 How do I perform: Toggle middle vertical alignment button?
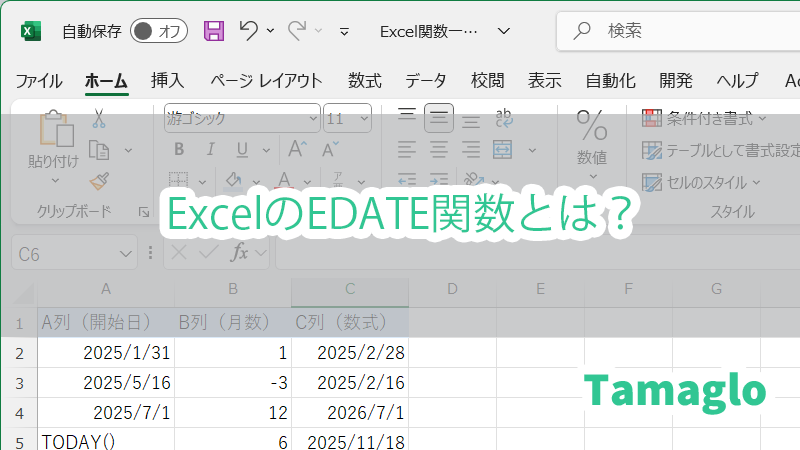click(x=438, y=119)
